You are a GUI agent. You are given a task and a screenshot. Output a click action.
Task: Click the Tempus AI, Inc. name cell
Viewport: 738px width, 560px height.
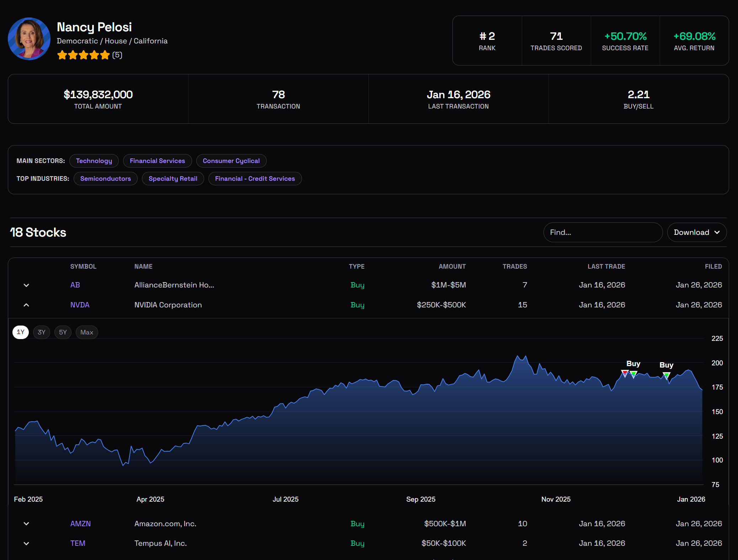pos(160,543)
